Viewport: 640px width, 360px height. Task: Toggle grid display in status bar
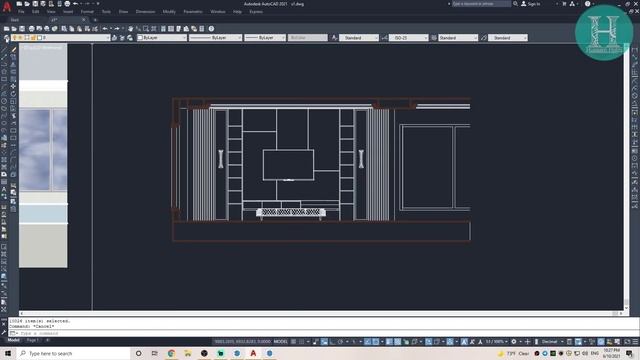click(x=293, y=342)
